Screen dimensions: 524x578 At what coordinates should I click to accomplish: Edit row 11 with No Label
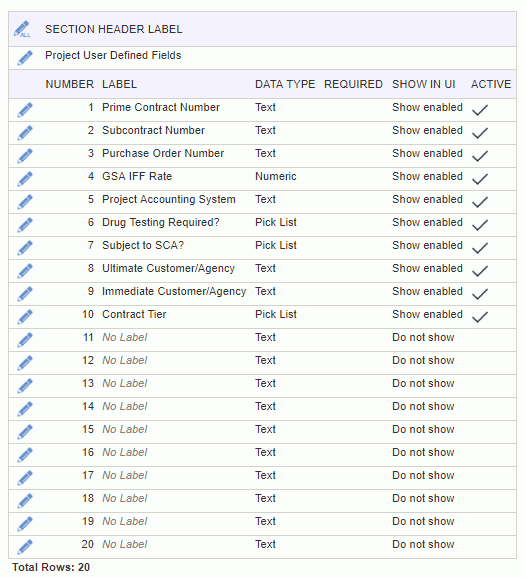(25, 340)
